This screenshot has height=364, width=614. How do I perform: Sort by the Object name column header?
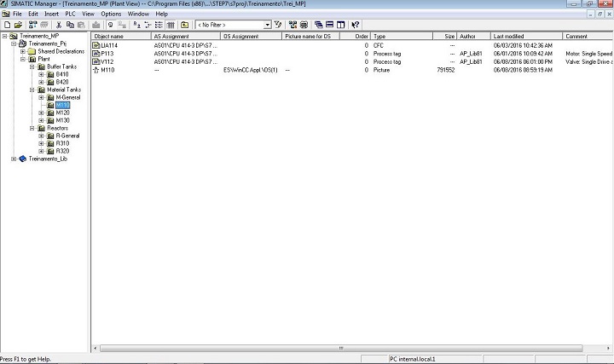pos(121,36)
